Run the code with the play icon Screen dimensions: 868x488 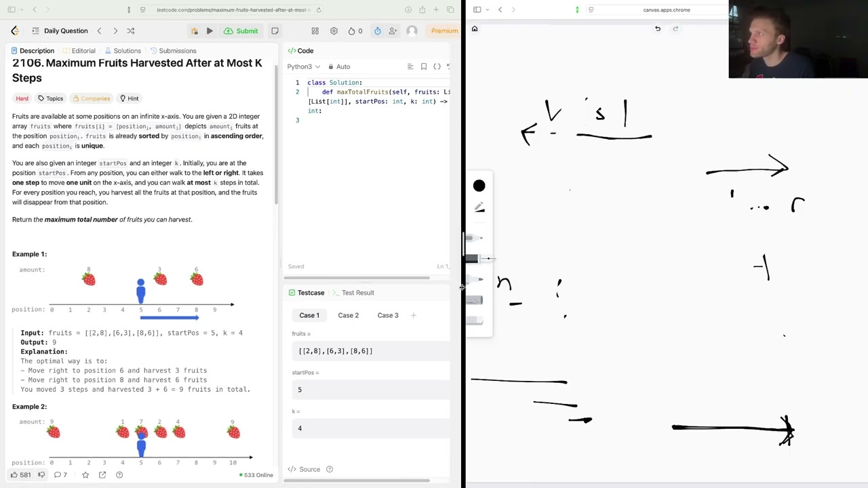pos(210,30)
